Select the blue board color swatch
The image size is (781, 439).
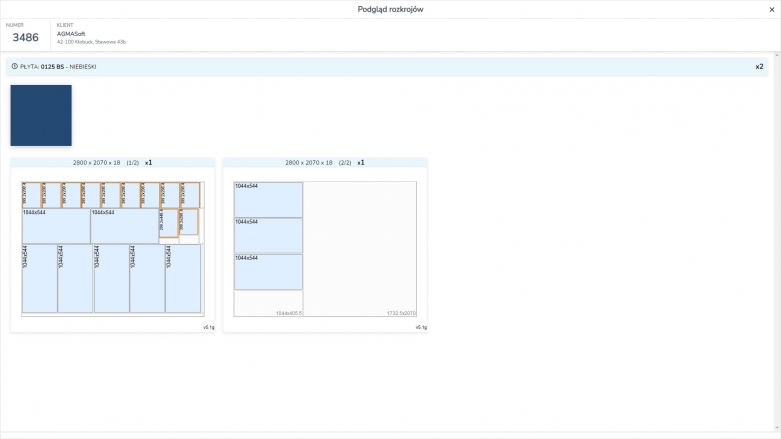(41, 116)
